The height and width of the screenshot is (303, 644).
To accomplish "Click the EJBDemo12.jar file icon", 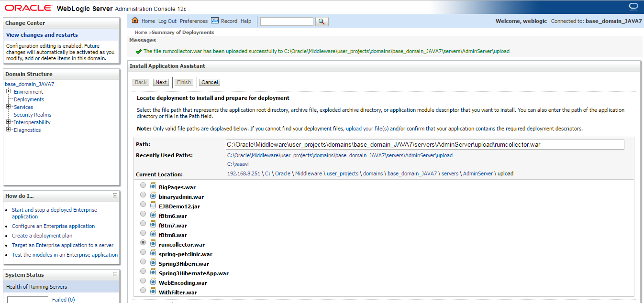I will pos(153,206).
